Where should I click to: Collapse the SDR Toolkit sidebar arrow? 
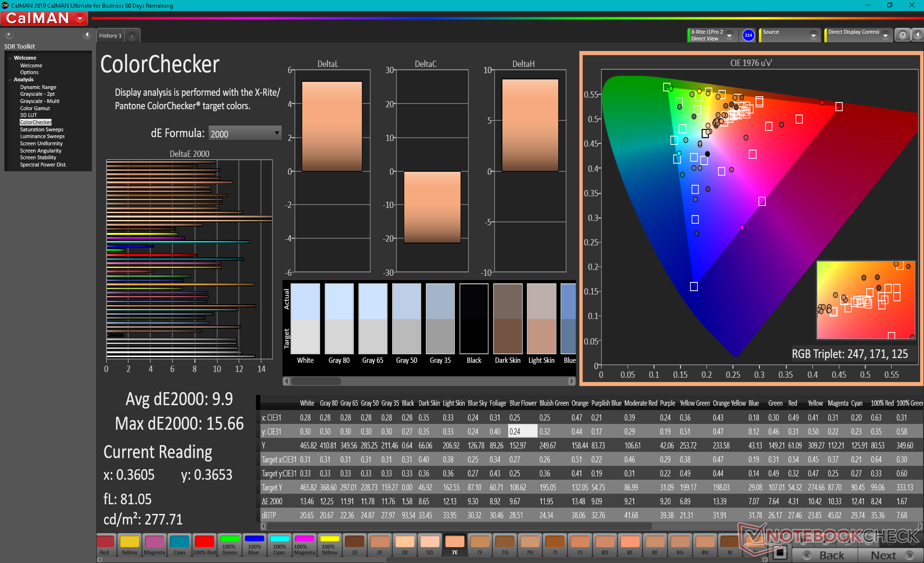tap(87, 35)
